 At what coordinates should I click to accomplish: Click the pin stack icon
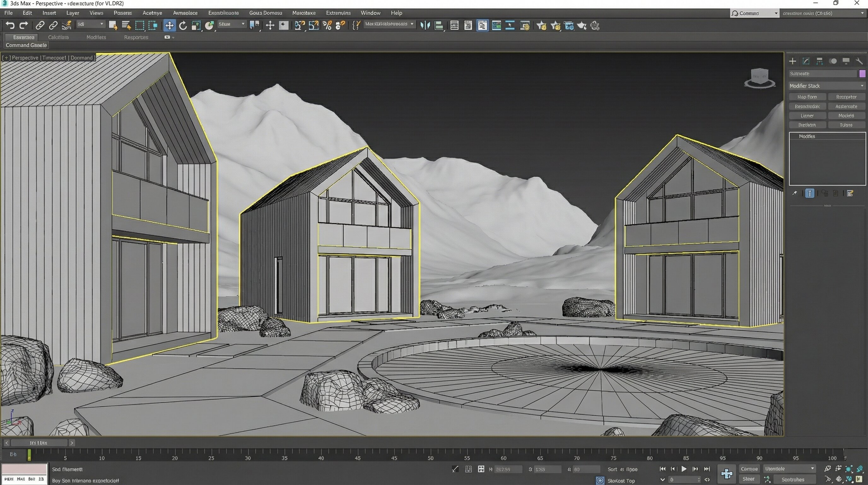tap(795, 193)
